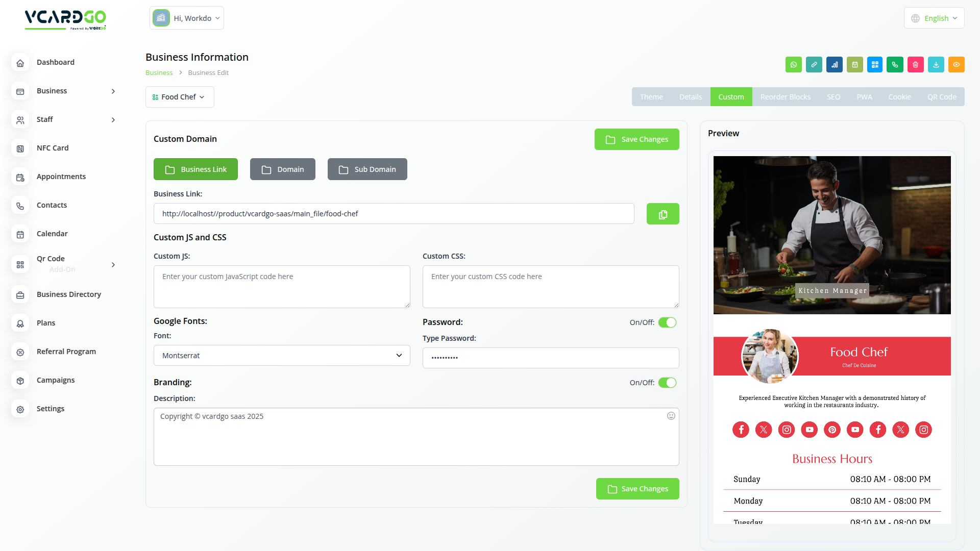
Task: Open the Montserrat font dropdown
Action: point(282,356)
